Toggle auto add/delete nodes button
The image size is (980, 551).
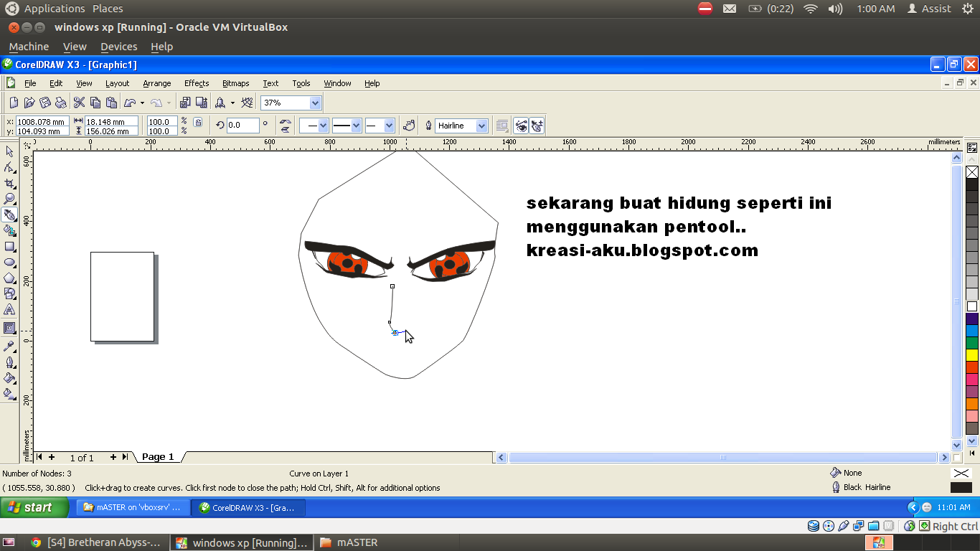tap(537, 126)
